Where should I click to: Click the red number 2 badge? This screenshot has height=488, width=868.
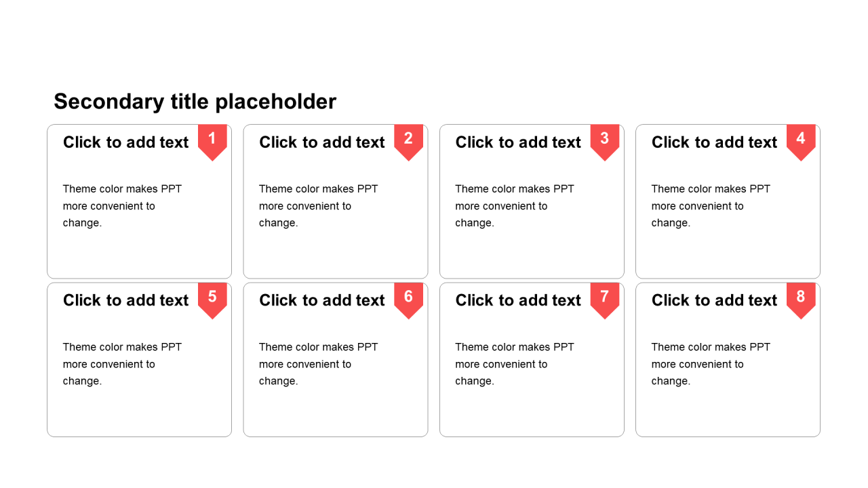[408, 140]
